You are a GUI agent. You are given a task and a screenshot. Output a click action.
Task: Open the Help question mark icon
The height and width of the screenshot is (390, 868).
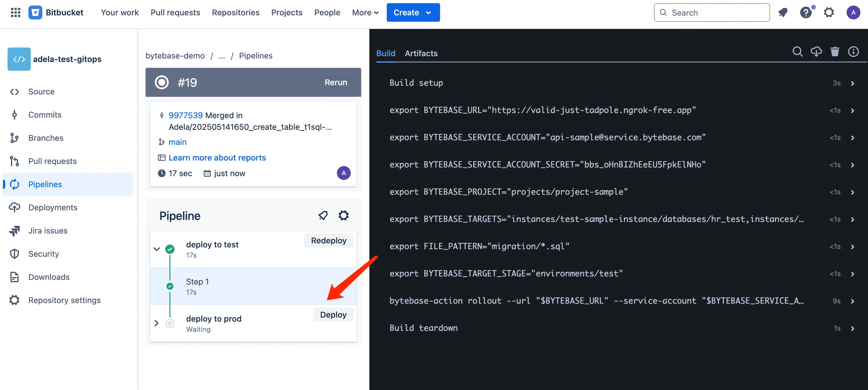point(806,12)
